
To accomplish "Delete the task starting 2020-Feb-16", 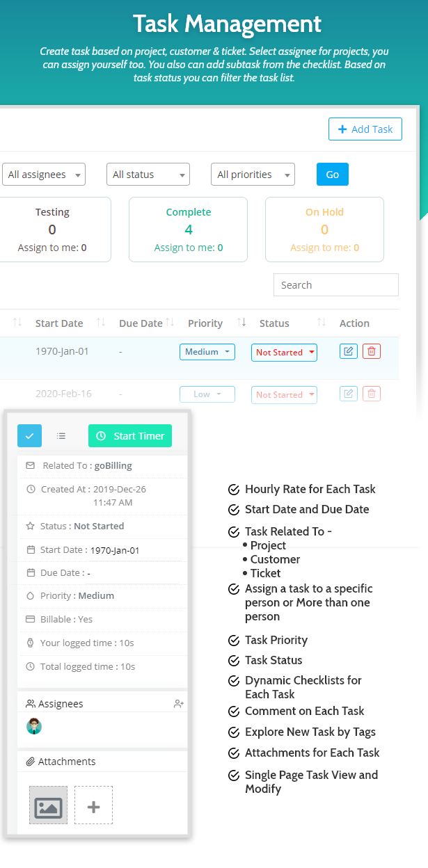I will (x=372, y=394).
